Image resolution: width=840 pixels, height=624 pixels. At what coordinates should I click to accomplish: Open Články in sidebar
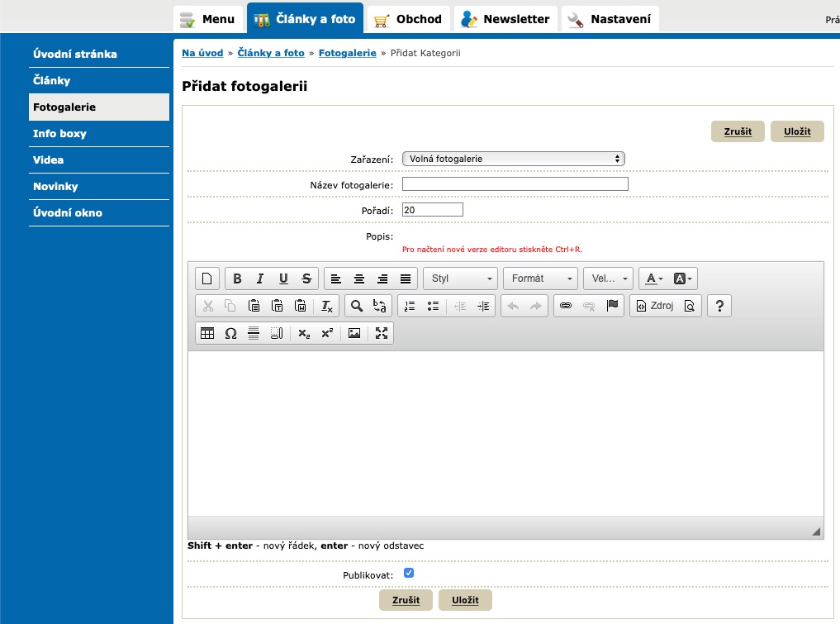tap(98, 80)
